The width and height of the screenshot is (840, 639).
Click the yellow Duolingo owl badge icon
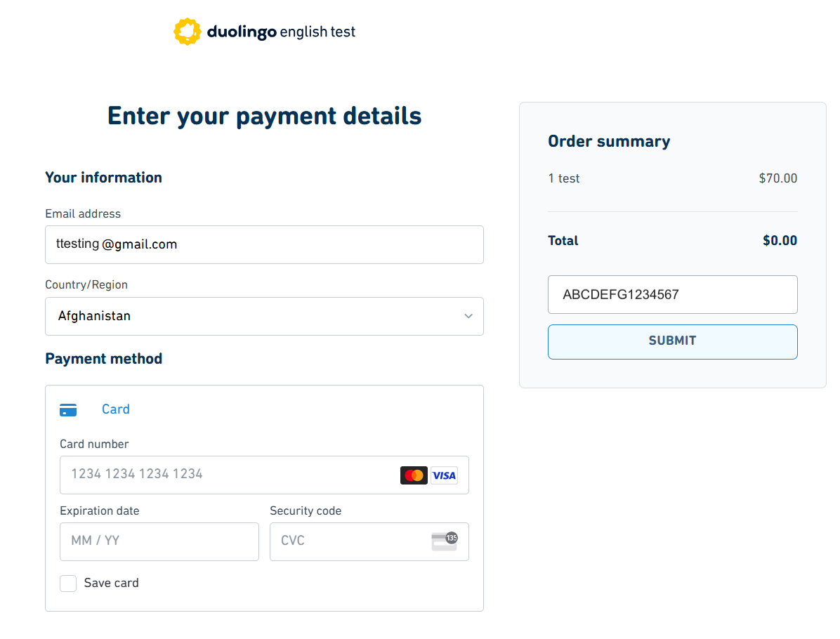[x=187, y=31]
